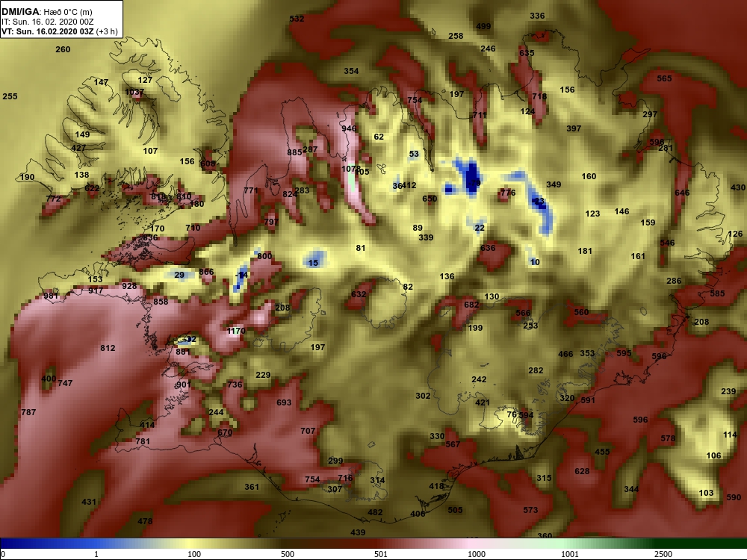747x560 pixels.
Task: Click the map value '646'
Action: (x=682, y=193)
